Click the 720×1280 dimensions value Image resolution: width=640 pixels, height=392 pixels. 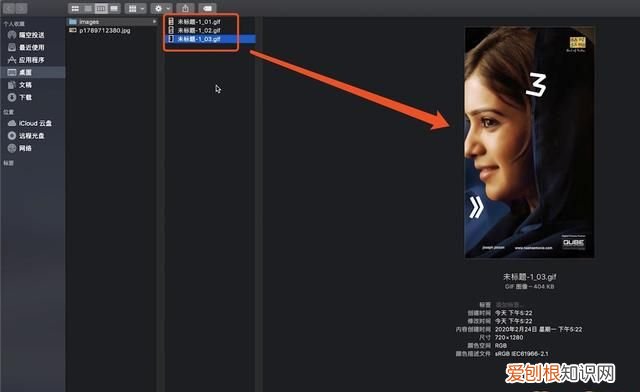click(x=509, y=337)
